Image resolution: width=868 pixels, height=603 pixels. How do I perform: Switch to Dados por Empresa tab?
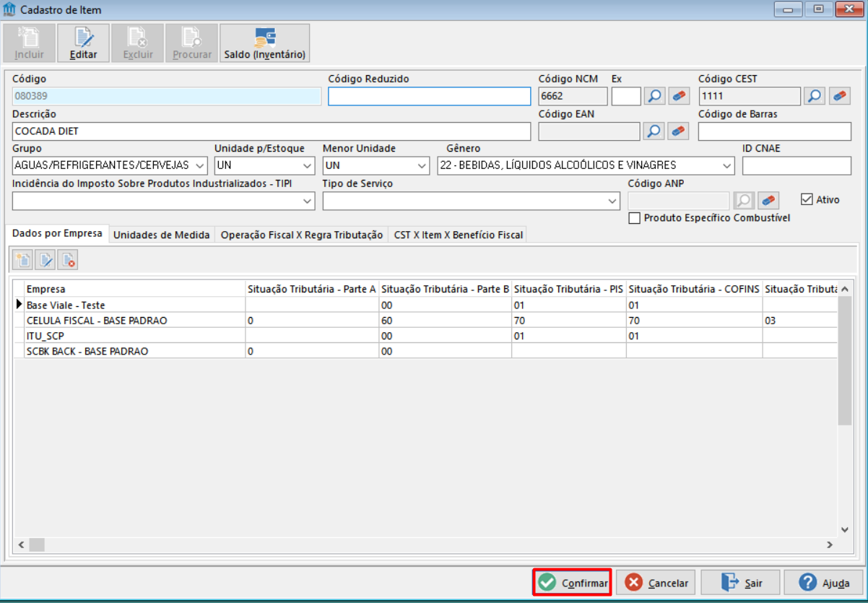click(57, 234)
